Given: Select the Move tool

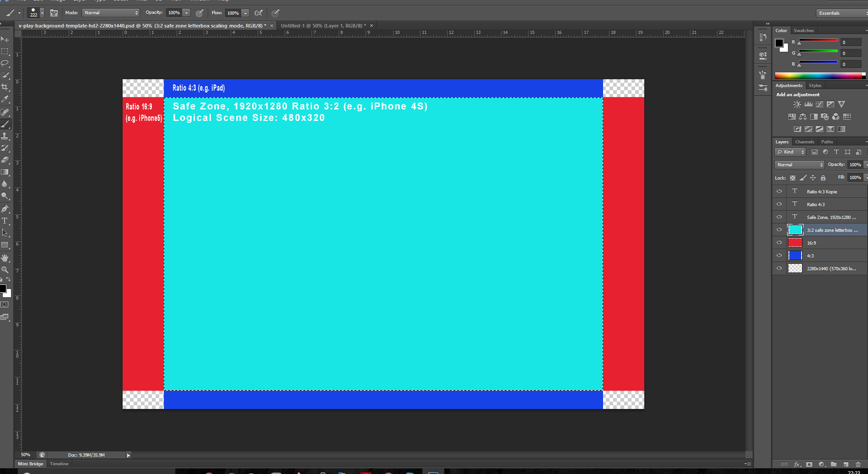Looking at the screenshot, I should (x=5, y=39).
